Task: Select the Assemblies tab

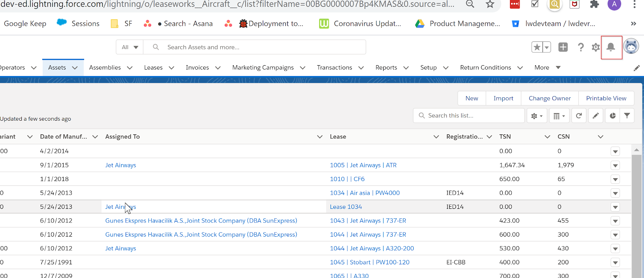Action: pos(105,68)
